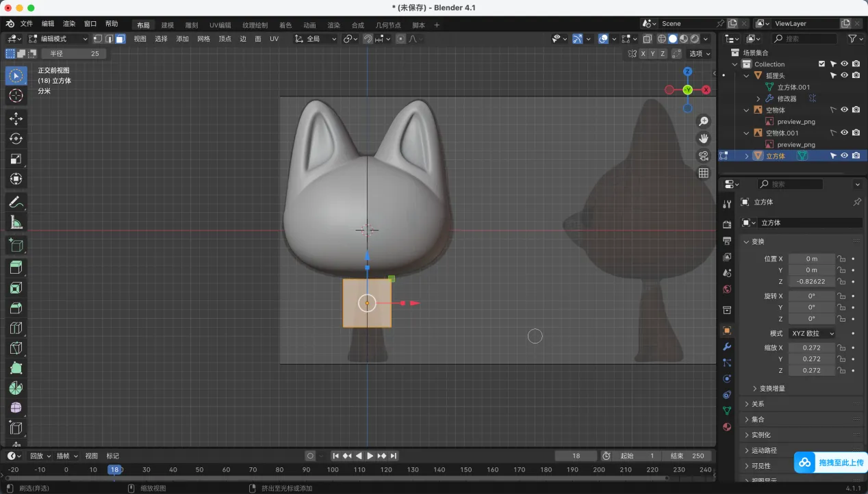Screen dimensions: 868x494
Task: Open the 编辑模式 mode dropdown
Action: (58, 39)
